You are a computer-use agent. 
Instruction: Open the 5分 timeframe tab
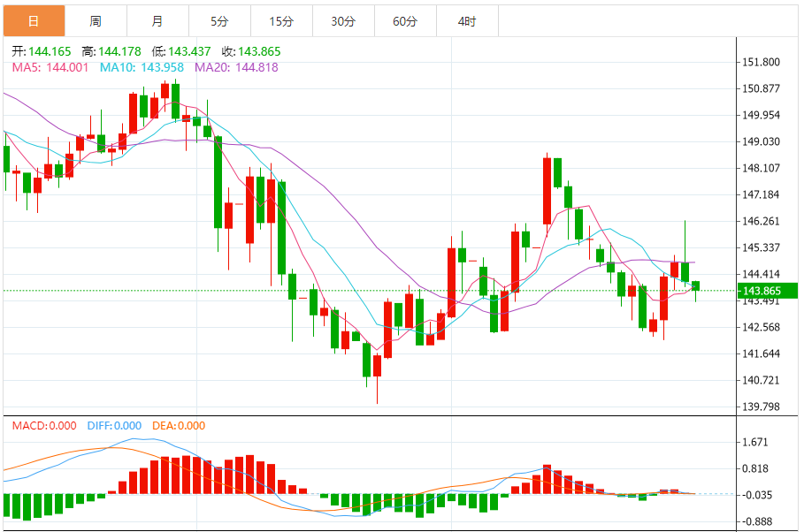click(220, 21)
